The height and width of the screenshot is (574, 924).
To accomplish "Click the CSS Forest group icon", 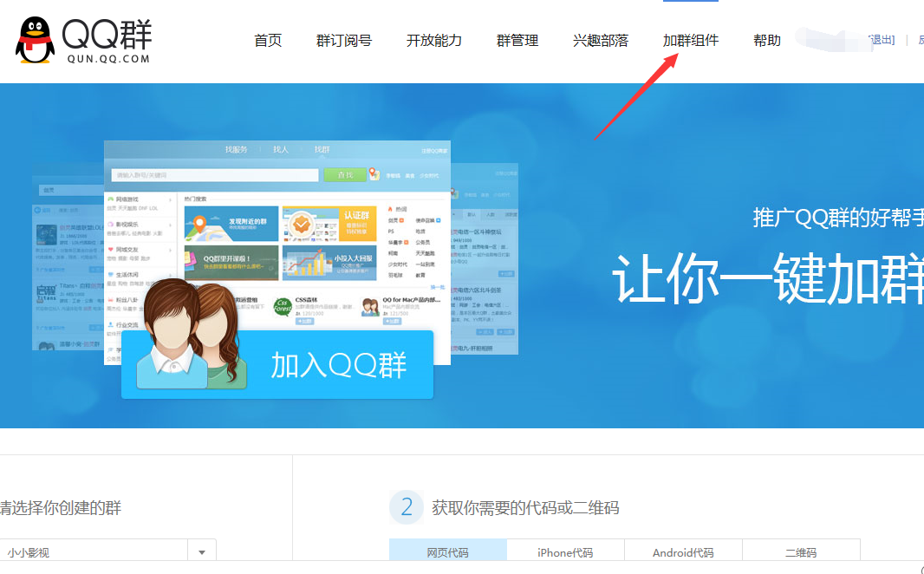I will [x=283, y=306].
